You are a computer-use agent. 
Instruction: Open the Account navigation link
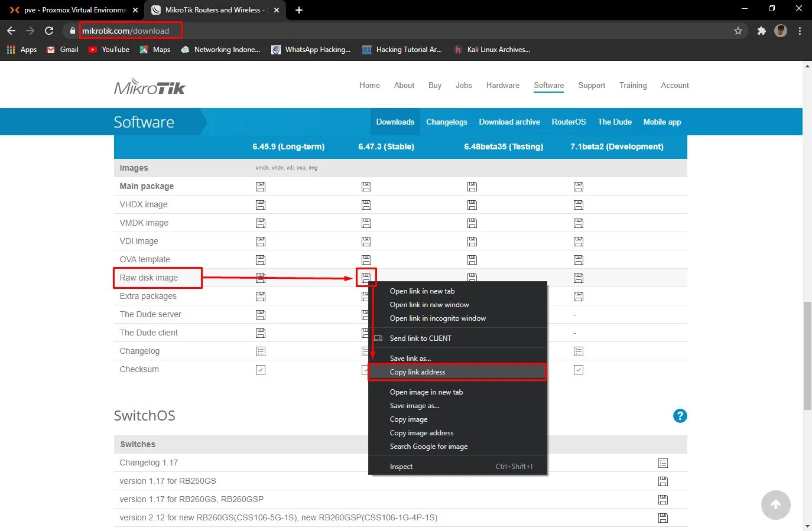(675, 86)
